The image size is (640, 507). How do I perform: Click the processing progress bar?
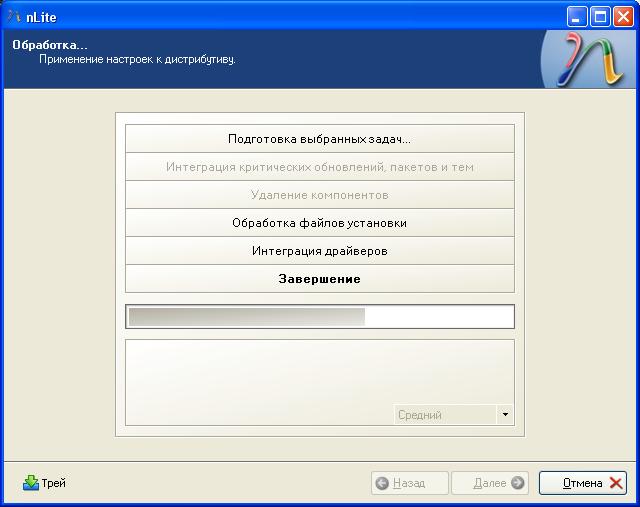pyautogui.click(x=320, y=316)
